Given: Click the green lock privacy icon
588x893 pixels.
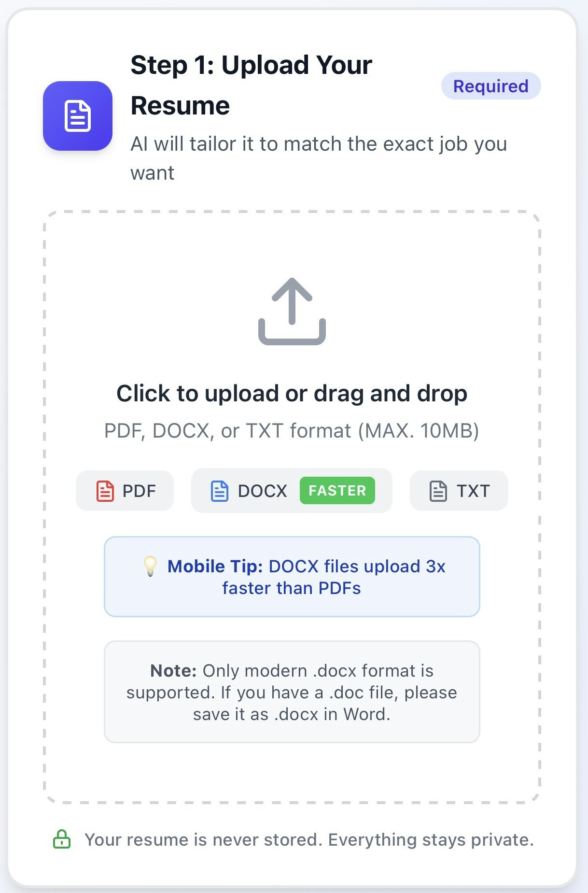Looking at the screenshot, I should tap(63, 839).
